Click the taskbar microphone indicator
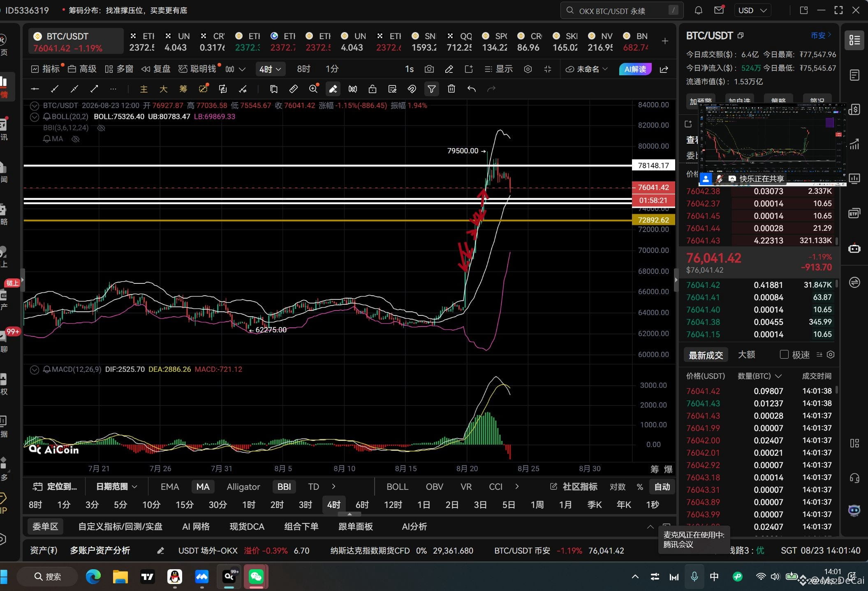The width and height of the screenshot is (868, 591). 694,577
